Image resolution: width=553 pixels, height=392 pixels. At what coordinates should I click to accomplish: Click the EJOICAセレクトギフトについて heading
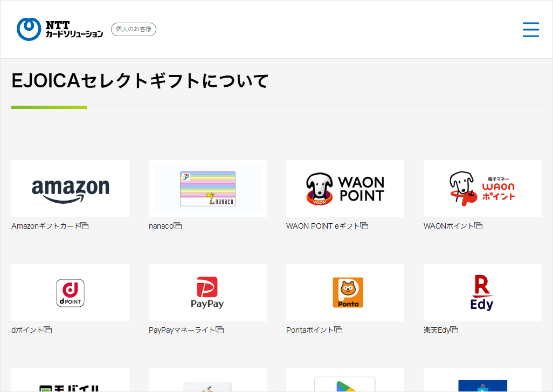(x=140, y=81)
